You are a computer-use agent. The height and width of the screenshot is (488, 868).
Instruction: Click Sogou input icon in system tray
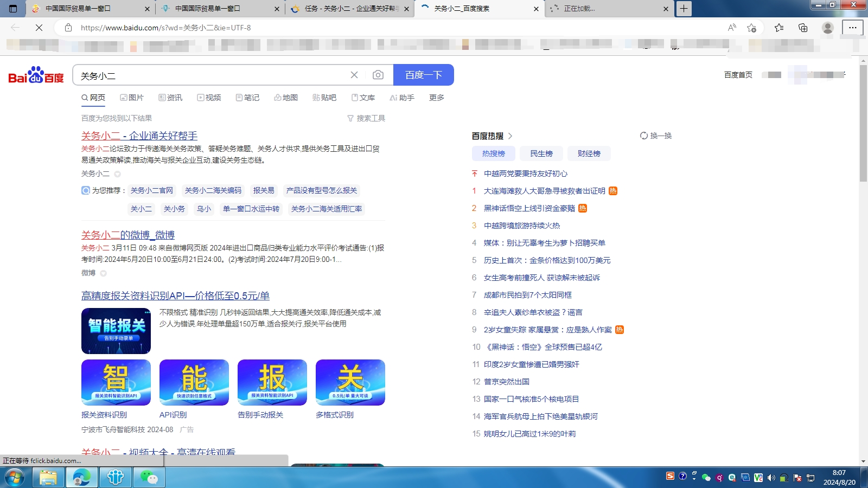(x=670, y=476)
